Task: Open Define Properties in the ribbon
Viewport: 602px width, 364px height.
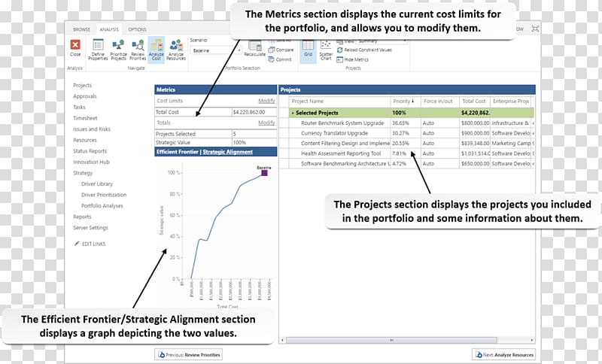Action: [x=98, y=50]
